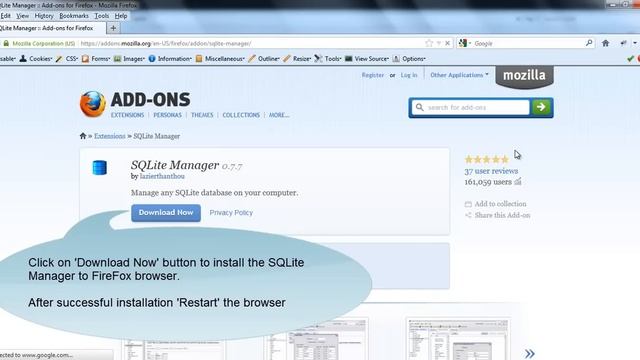The width and height of the screenshot is (640, 360).
Task: Click the next screenshots double arrow
Action: [529, 353]
